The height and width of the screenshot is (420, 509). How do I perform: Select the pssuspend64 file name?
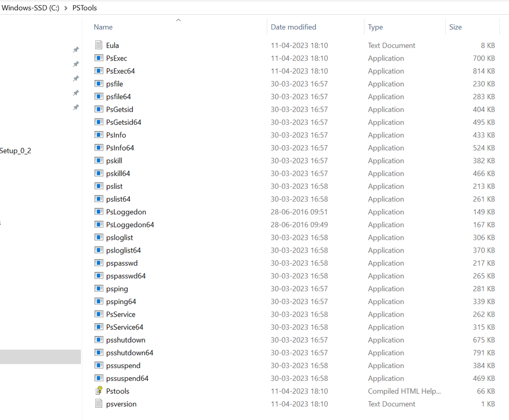[x=127, y=378]
